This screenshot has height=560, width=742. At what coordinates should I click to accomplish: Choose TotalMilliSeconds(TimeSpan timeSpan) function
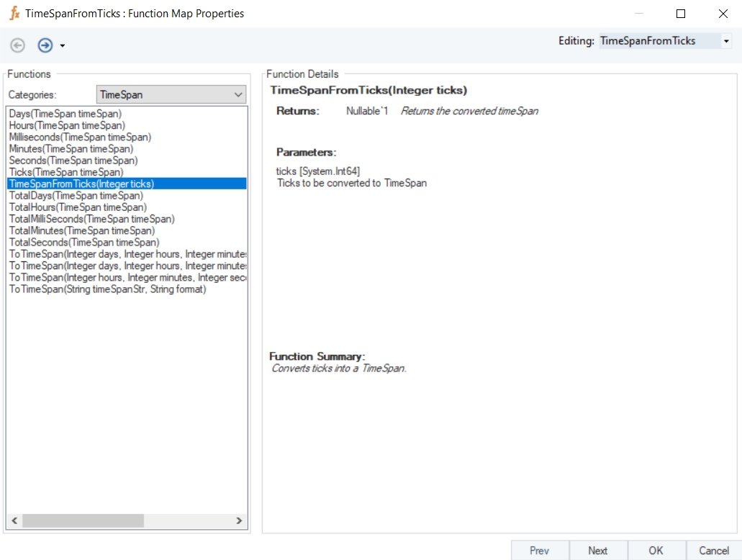91,219
